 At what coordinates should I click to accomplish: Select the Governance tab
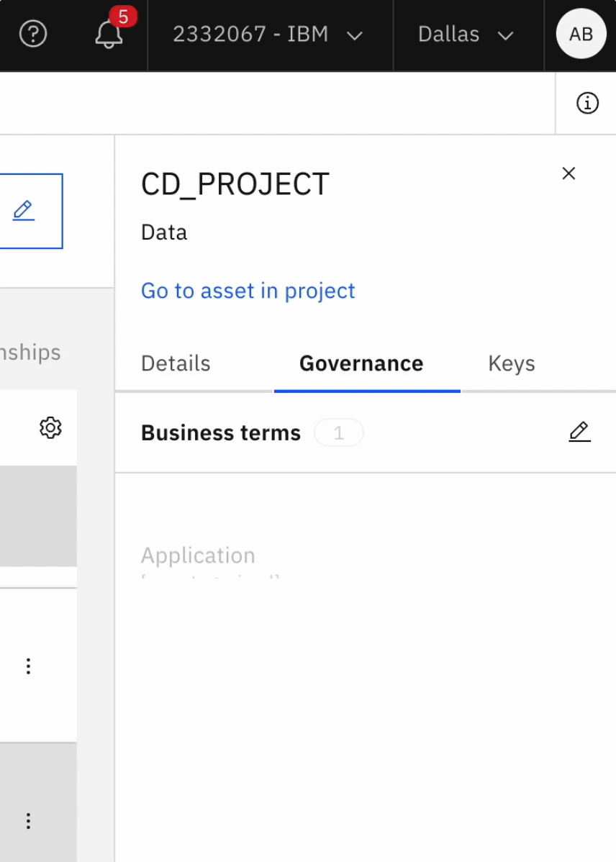pos(360,363)
